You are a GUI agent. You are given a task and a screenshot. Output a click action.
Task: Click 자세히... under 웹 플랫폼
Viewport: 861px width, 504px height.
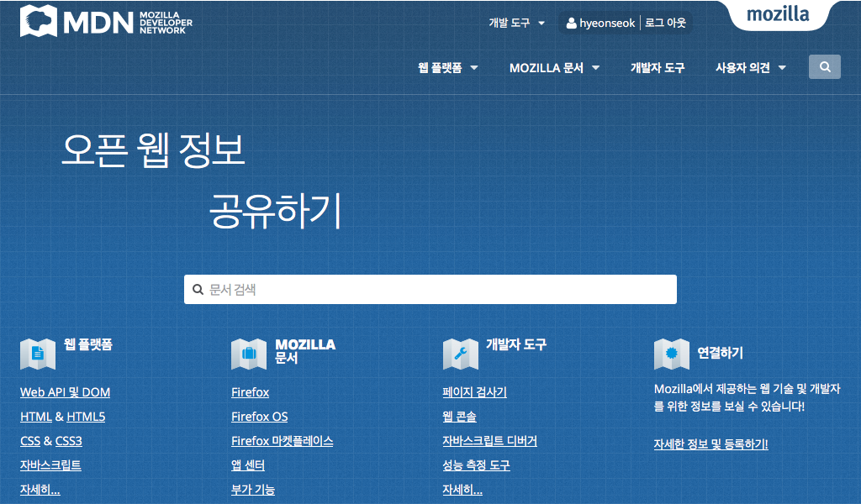40,489
